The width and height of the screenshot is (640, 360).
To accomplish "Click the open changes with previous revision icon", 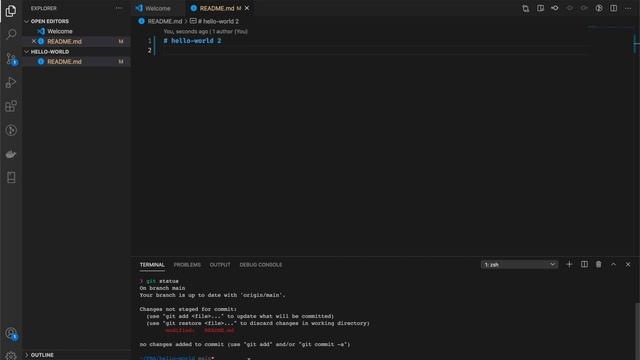I will [555, 8].
